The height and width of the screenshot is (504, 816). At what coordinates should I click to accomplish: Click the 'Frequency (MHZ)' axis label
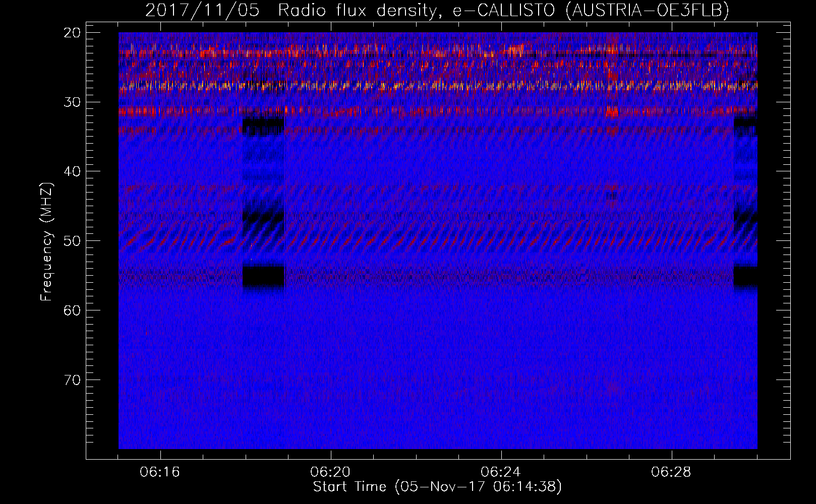(46, 242)
